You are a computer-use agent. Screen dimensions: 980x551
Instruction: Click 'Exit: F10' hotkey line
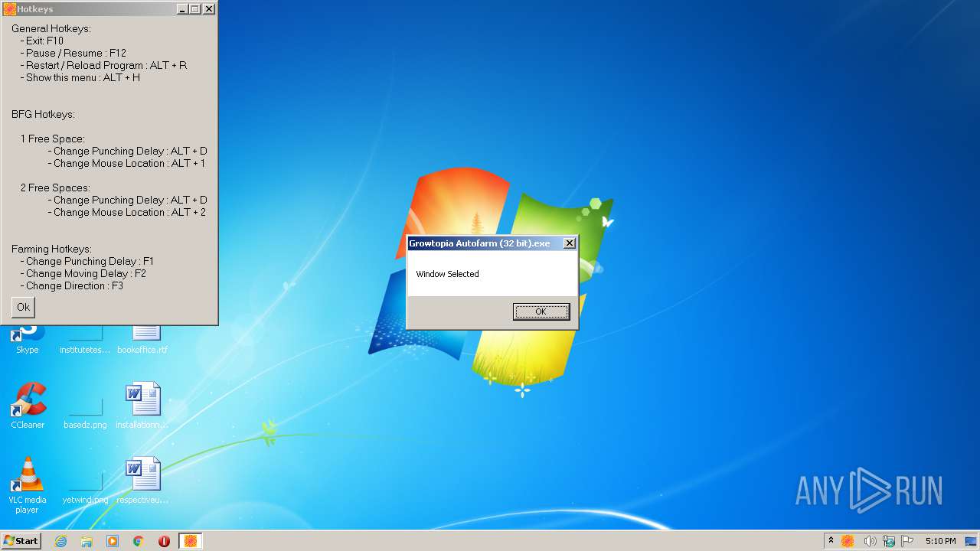tap(42, 41)
